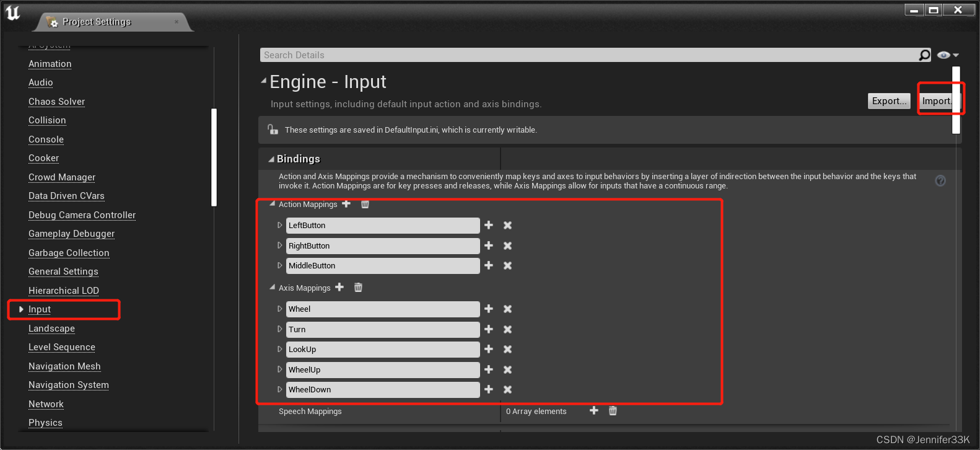This screenshot has height=450, width=980.
Task: Open the eye view options dropdown
Action: coord(948,55)
